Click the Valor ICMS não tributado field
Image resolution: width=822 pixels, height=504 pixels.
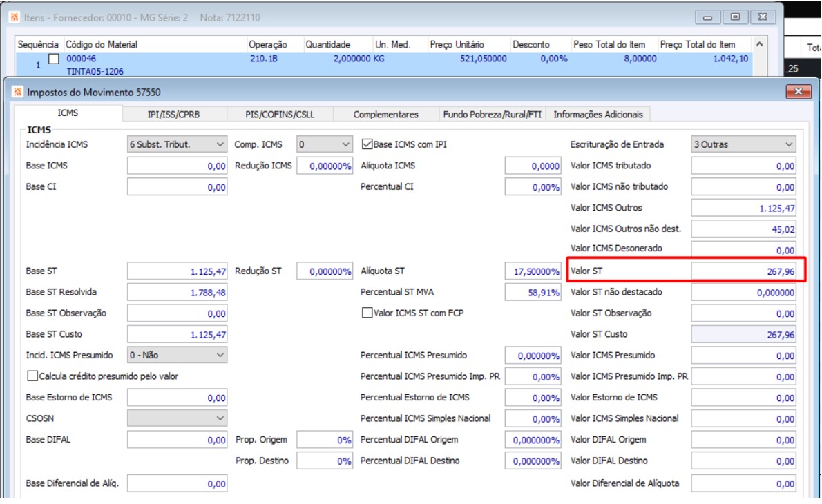pos(743,187)
